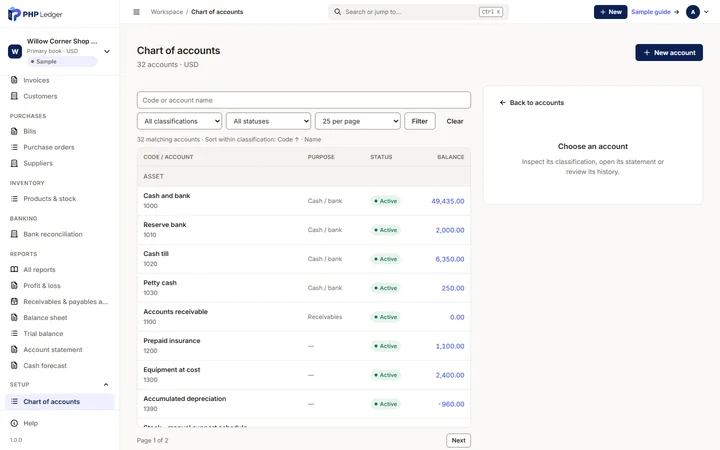Select the Accumulated depreciation row
This screenshot has width=720, height=450.
304,404
